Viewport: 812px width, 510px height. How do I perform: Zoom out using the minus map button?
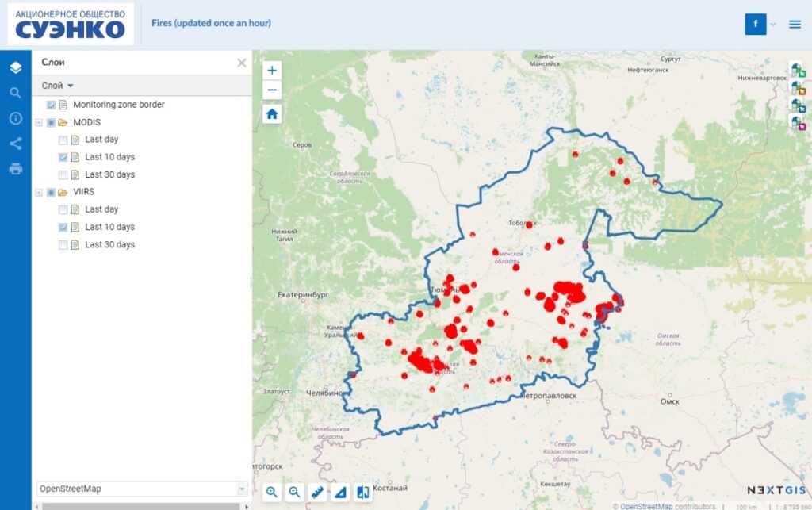click(272, 90)
